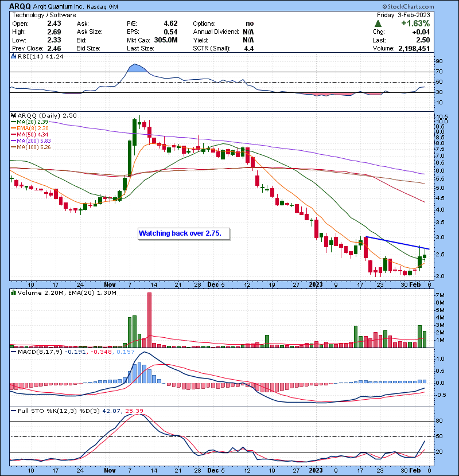Viewport: 459px width, 476px height.
Task: Click the MA(50) 4.34 legend entry
Action: tap(30, 134)
